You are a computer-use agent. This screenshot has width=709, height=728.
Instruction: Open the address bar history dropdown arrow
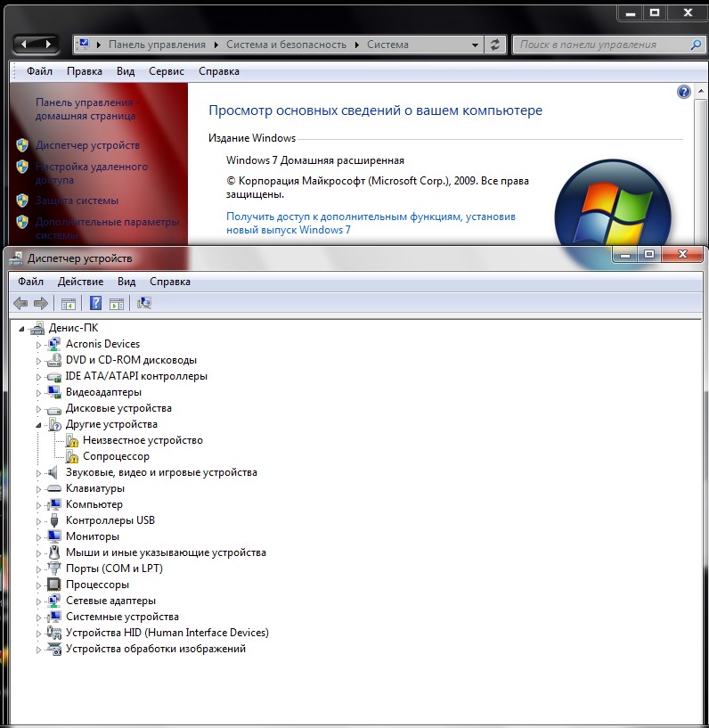click(475, 45)
